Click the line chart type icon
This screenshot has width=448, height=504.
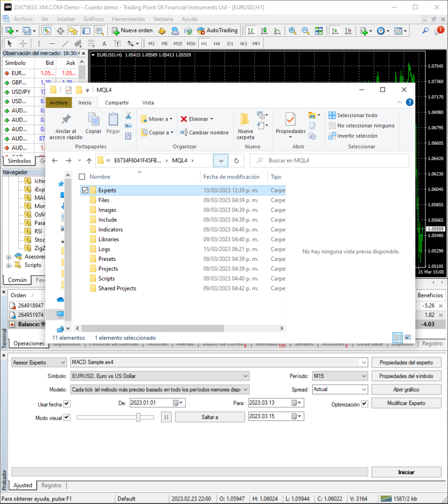(x=277, y=31)
